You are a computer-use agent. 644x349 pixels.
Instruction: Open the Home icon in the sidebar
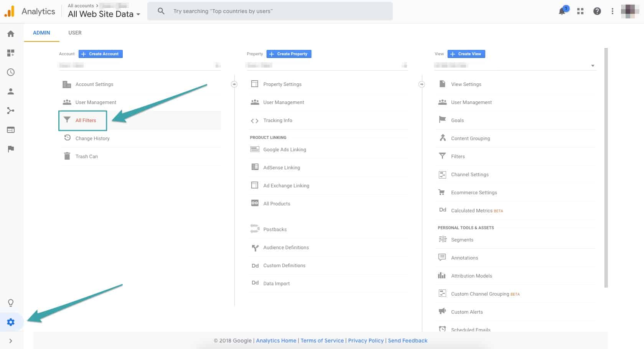point(11,34)
